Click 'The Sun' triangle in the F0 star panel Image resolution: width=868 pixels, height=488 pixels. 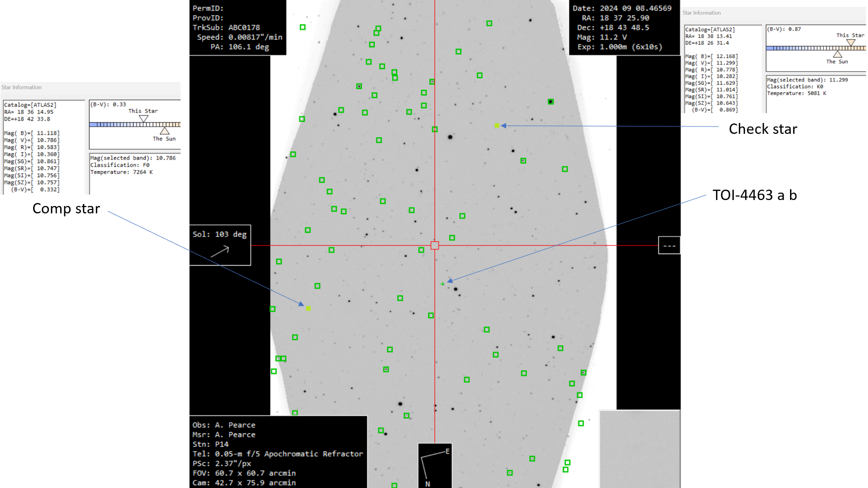(165, 131)
